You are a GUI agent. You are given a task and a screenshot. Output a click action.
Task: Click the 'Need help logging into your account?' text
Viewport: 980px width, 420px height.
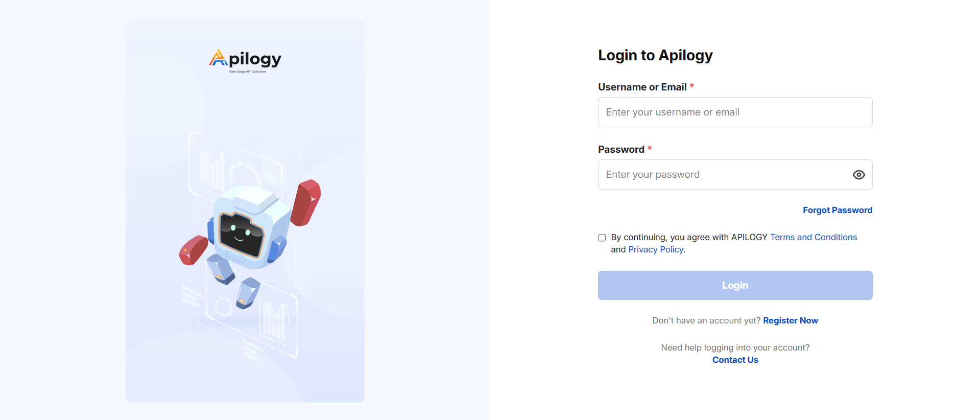[735, 347]
